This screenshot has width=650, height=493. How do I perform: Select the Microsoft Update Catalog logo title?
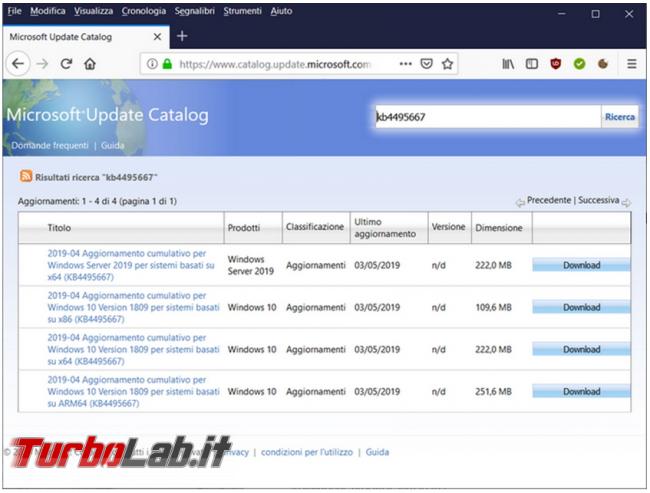(107, 115)
